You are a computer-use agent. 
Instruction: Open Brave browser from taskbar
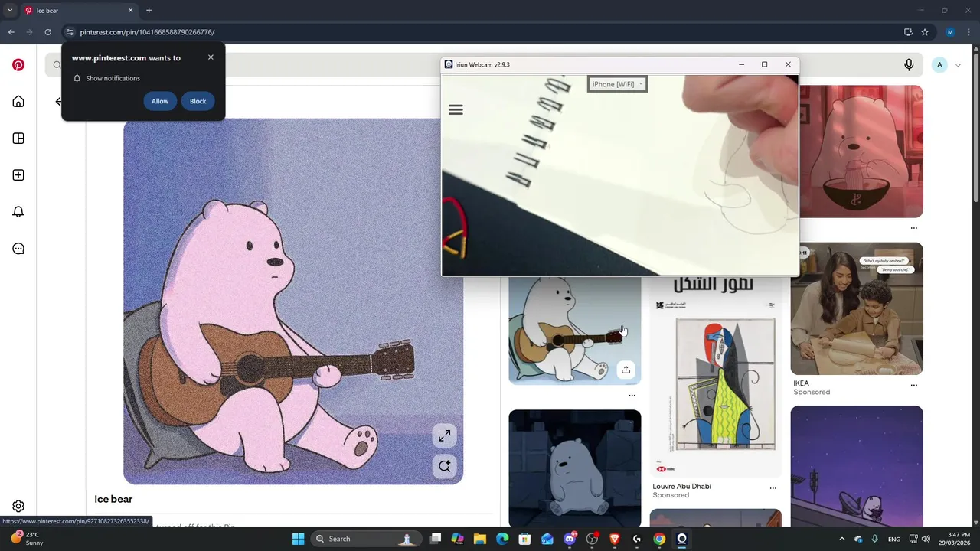pyautogui.click(x=614, y=539)
